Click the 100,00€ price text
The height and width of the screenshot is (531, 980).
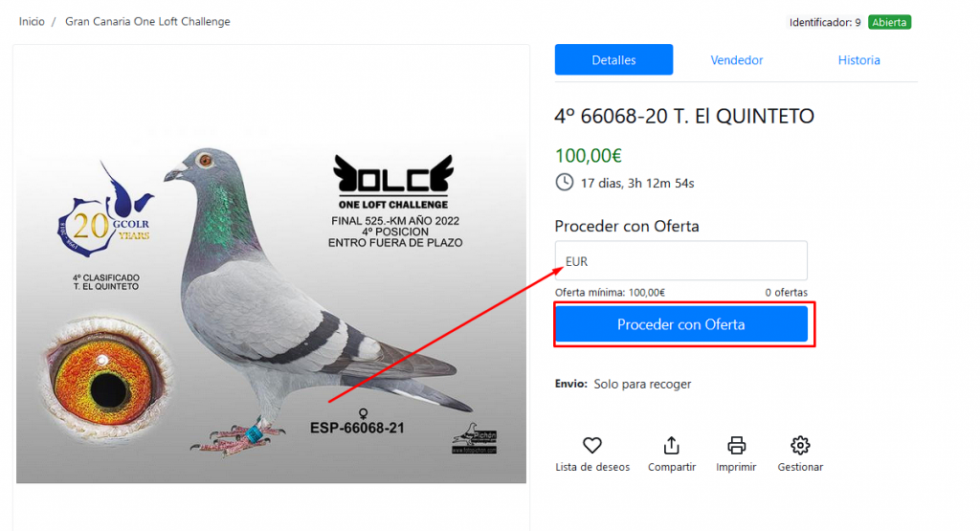tap(589, 155)
